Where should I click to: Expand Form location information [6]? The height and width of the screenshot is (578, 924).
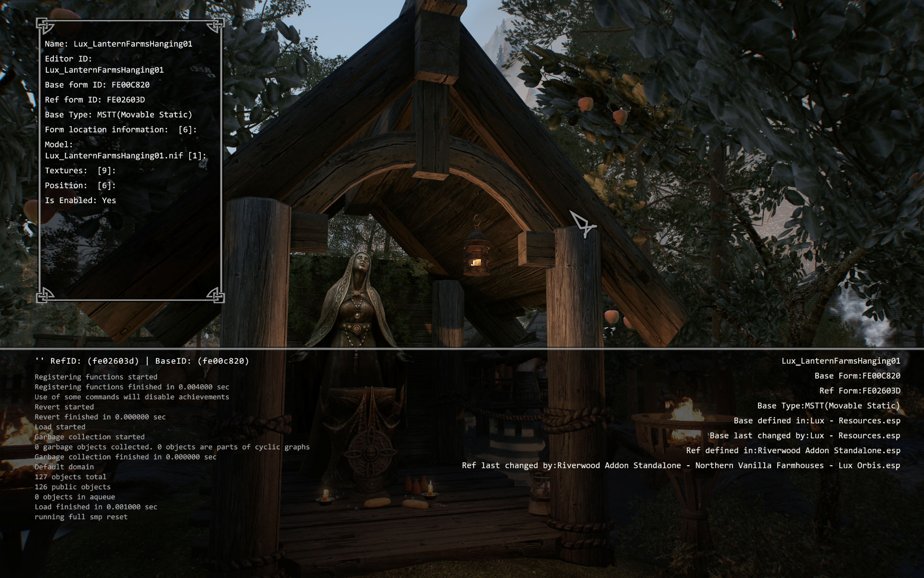[x=121, y=130]
